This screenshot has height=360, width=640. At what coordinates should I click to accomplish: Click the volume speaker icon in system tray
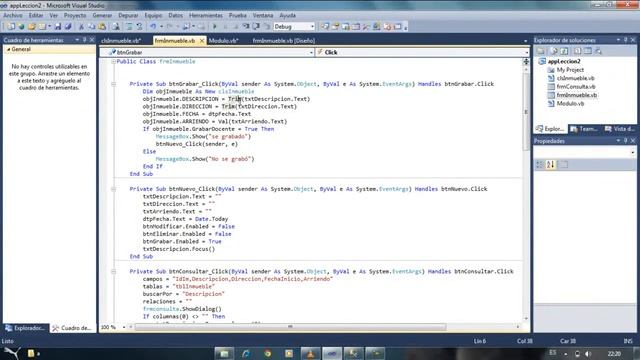pyautogui.click(x=588, y=353)
